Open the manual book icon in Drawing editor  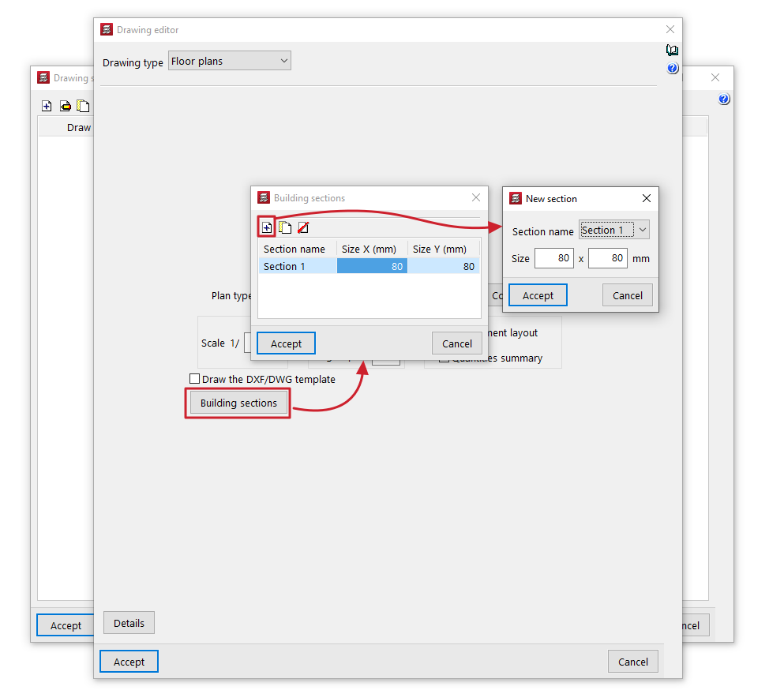pyautogui.click(x=672, y=50)
